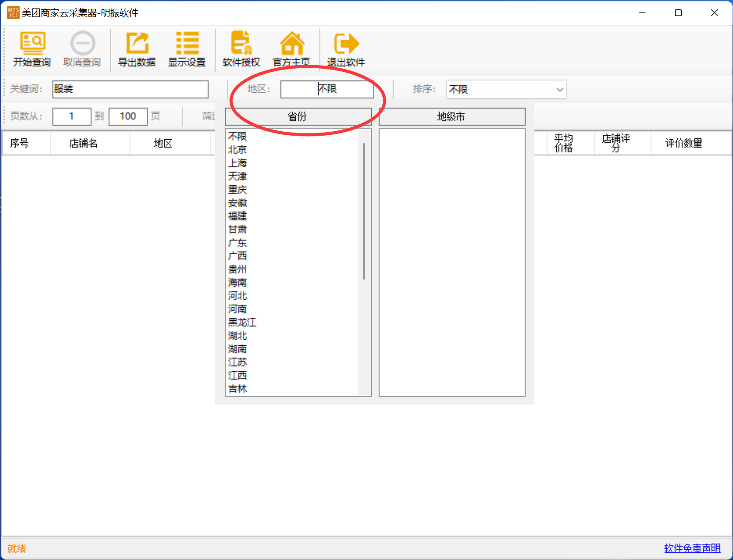Click the 取消查询 cancel query icon
This screenshot has width=733, height=560.
pos(82,49)
